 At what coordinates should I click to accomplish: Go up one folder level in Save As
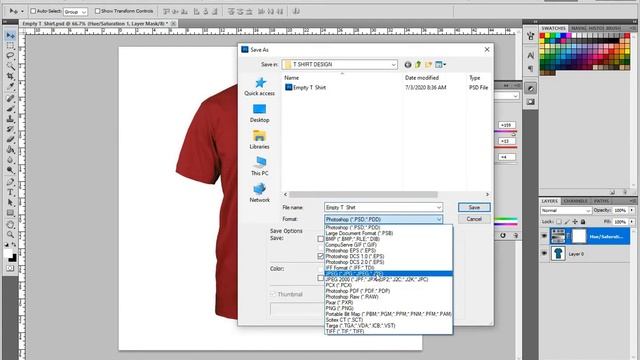click(x=418, y=64)
